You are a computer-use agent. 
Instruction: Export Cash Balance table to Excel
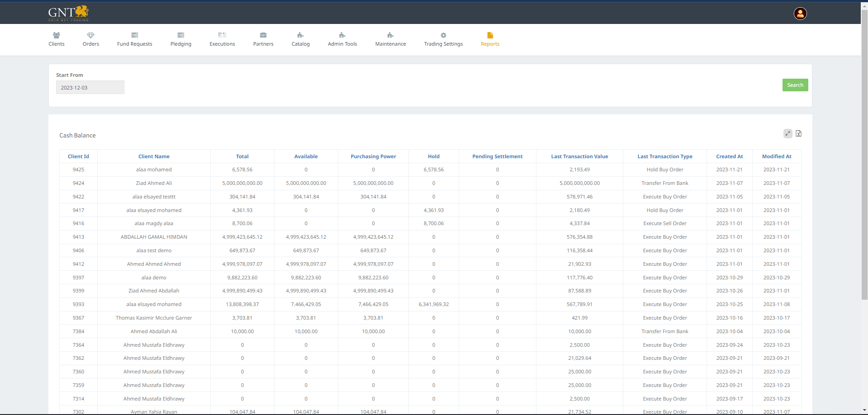[x=798, y=133]
